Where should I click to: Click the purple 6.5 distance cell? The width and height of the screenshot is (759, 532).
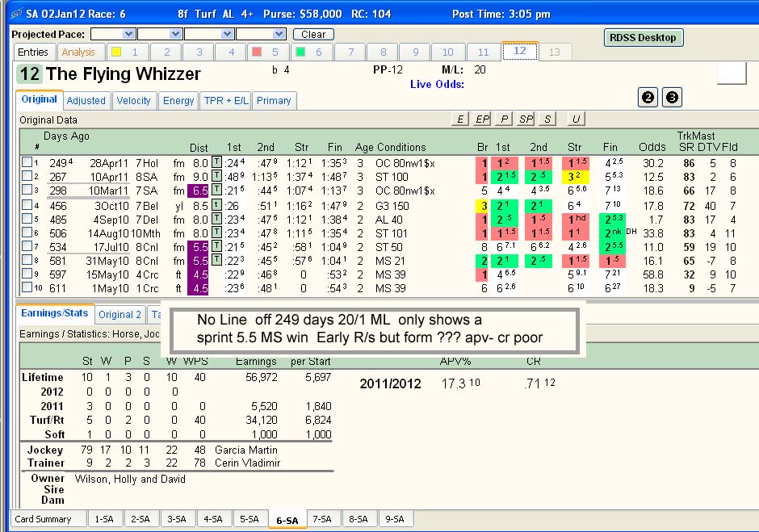point(199,191)
